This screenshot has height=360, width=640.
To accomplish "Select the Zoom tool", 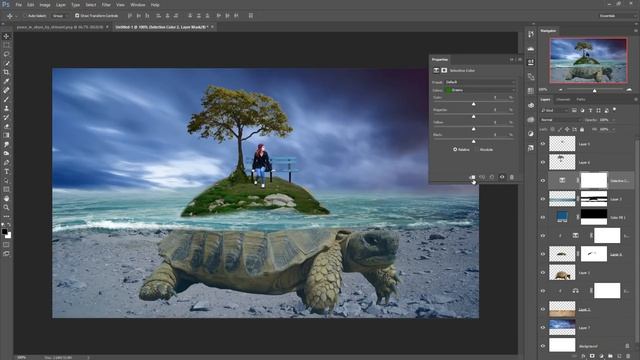I will 6,207.
